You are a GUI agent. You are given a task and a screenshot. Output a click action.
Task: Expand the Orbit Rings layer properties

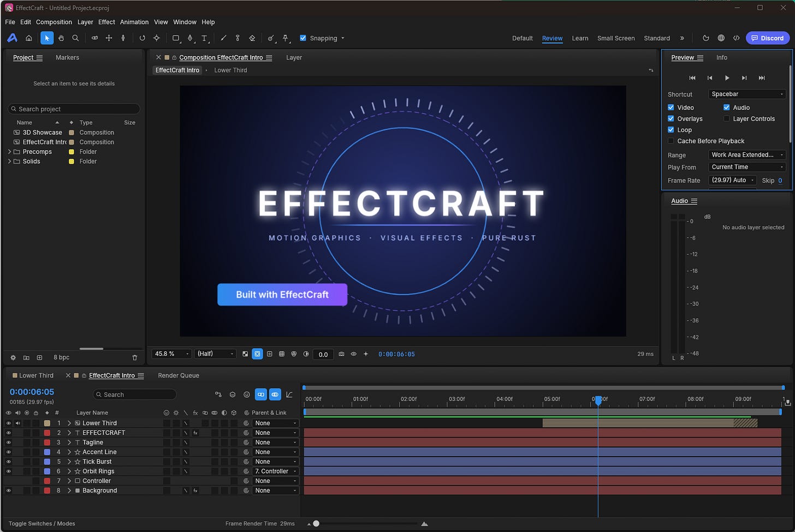[69, 471]
